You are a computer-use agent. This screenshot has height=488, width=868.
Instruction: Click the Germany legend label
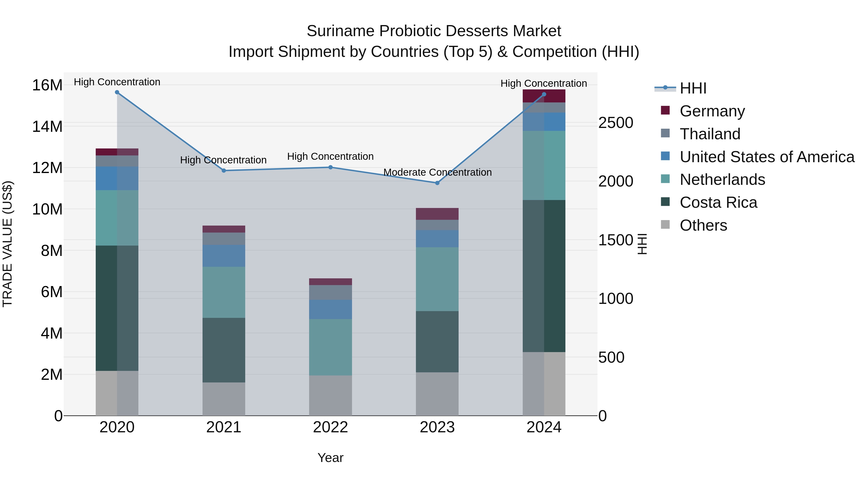[x=712, y=111]
